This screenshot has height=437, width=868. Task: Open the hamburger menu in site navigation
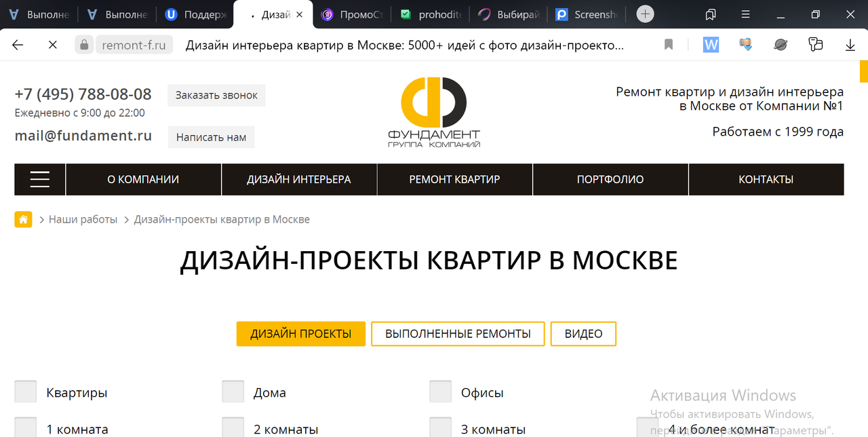coord(40,179)
